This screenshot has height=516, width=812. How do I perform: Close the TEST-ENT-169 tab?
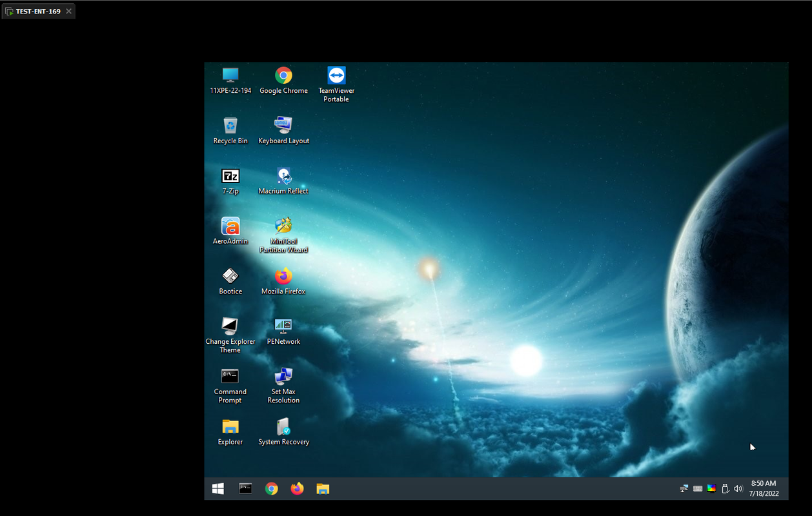tap(68, 12)
